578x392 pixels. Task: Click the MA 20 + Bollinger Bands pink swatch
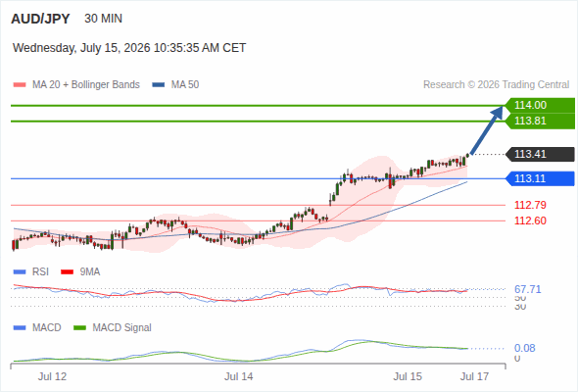coord(20,85)
